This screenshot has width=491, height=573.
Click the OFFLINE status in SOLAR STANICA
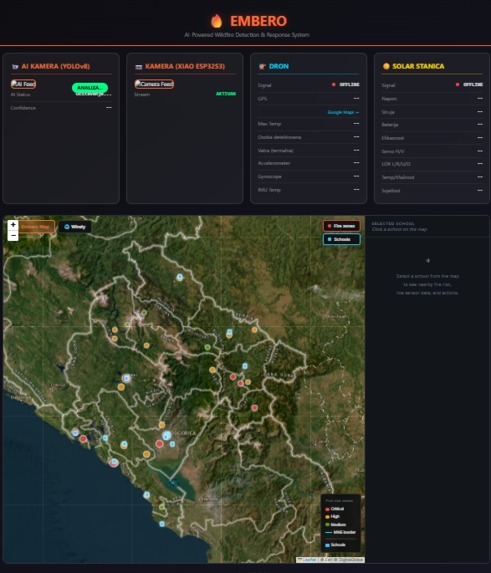click(473, 84)
